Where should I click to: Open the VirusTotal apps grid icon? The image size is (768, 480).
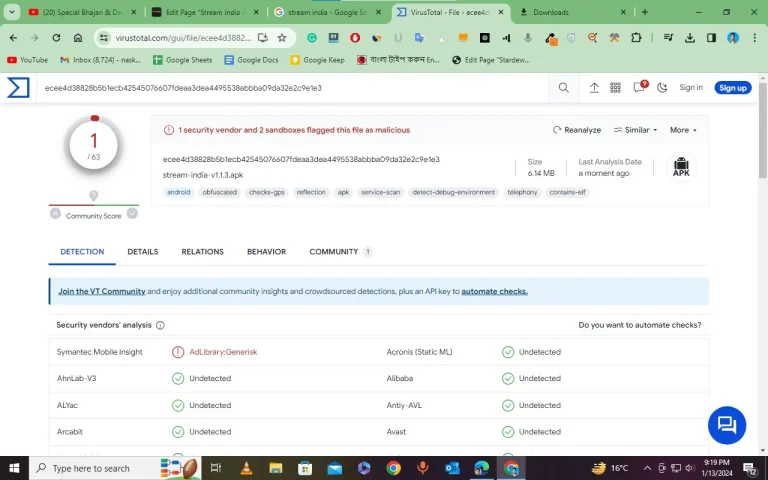pos(615,88)
